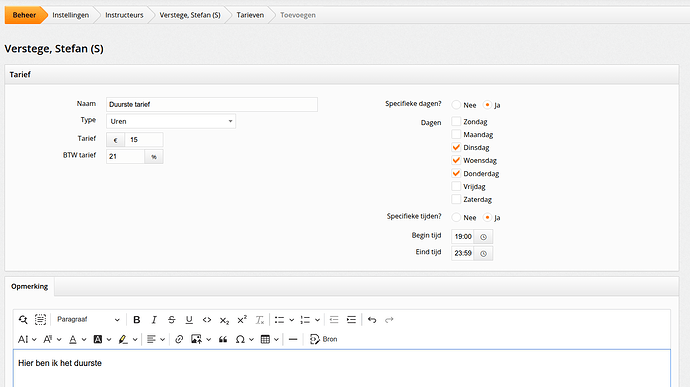Uncheck the Woensdag checkbox
The width and height of the screenshot is (690, 387).
coord(456,160)
